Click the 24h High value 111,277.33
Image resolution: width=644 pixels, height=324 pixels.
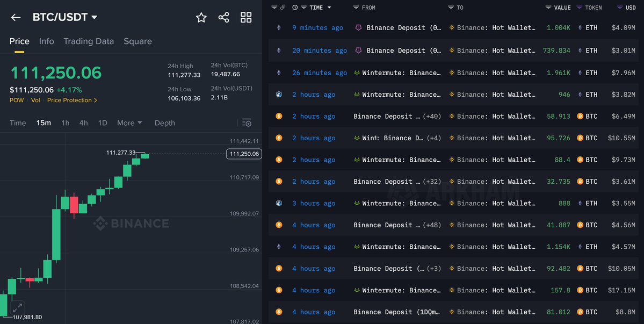(x=184, y=75)
